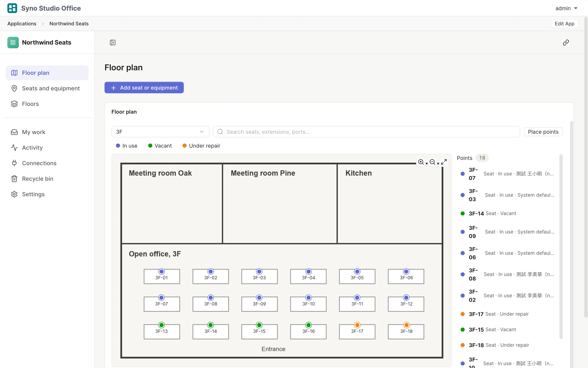Select seat marker 3F-18 on the map

[406, 325]
